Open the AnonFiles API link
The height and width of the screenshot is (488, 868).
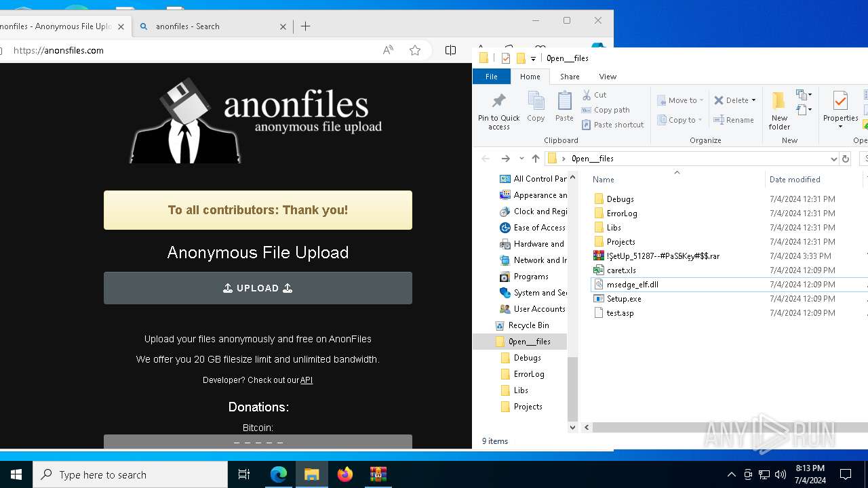307,380
